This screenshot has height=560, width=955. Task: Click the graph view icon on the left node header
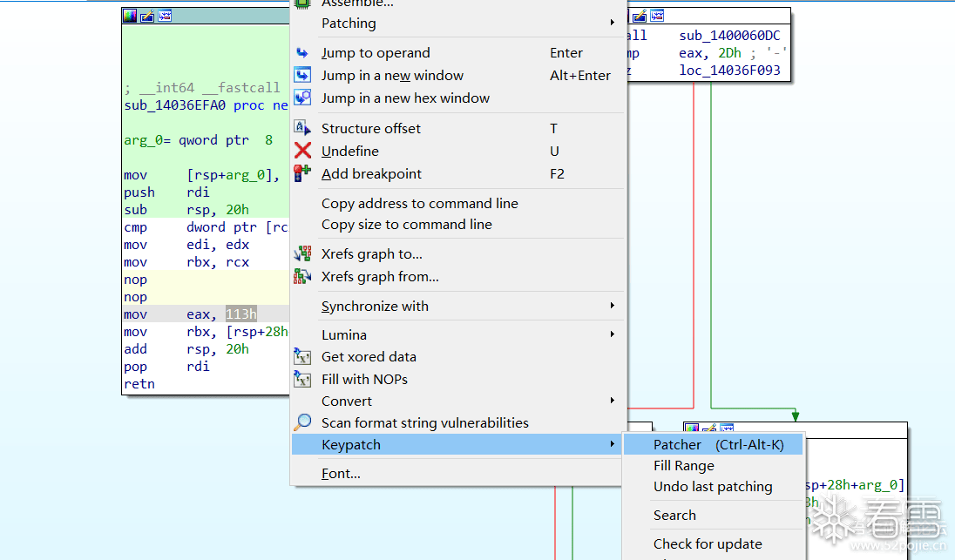coord(165,16)
